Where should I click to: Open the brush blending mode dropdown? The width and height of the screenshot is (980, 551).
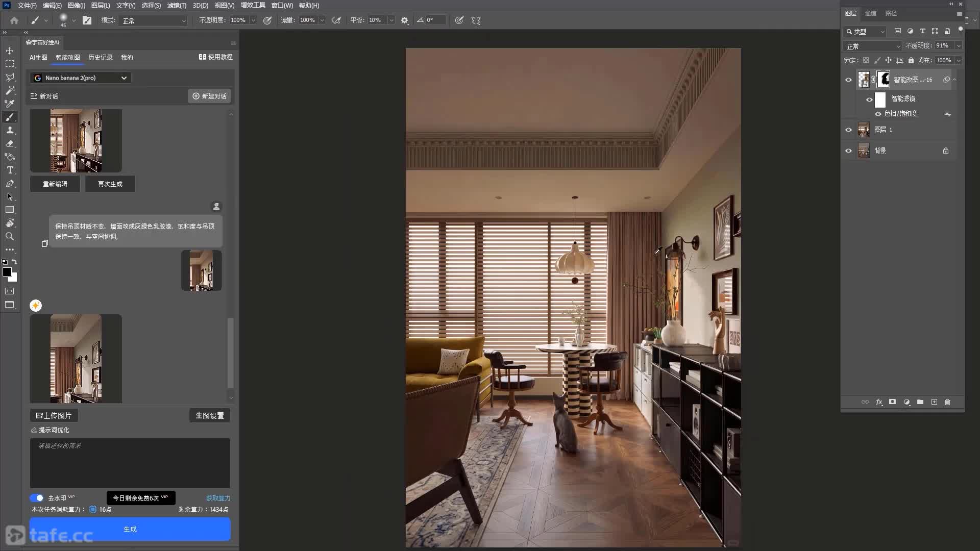click(x=154, y=20)
